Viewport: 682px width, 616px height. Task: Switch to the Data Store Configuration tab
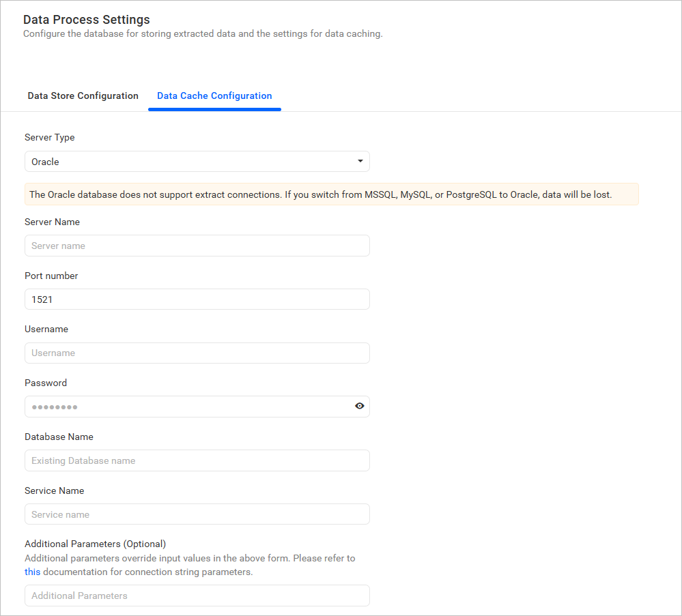click(x=83, y=96)
